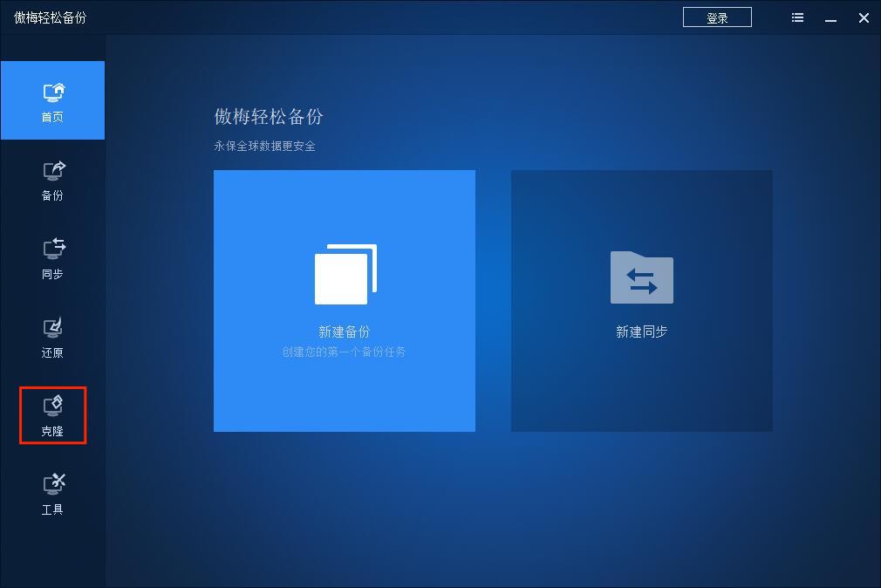Viewport: 881px width, 588px height.
Task: Switch to the 备份 tab
Action: click(x=52, y=181)
